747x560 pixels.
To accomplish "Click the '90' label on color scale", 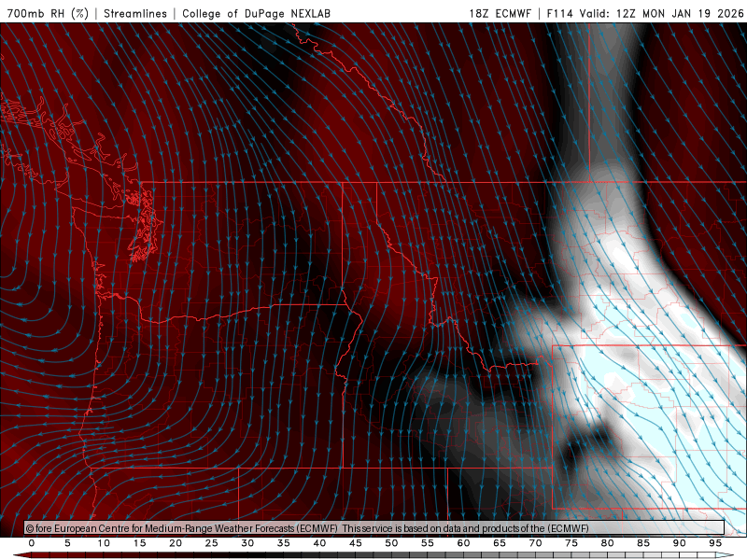I will 680,543.
